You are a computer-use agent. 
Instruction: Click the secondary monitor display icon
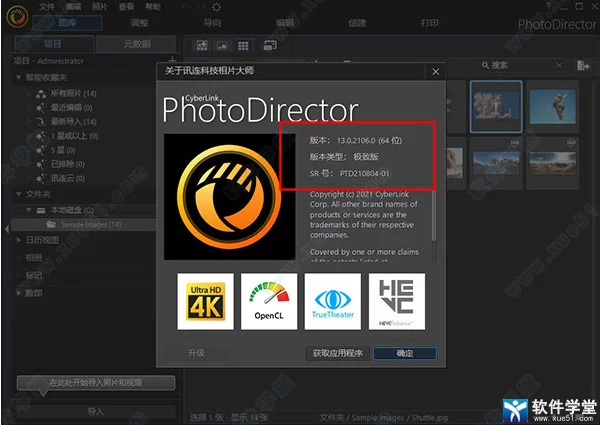coord(270,46)
